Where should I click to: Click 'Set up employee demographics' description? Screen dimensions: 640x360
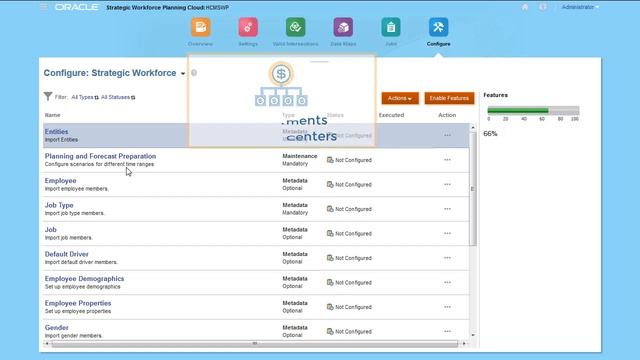82,287
